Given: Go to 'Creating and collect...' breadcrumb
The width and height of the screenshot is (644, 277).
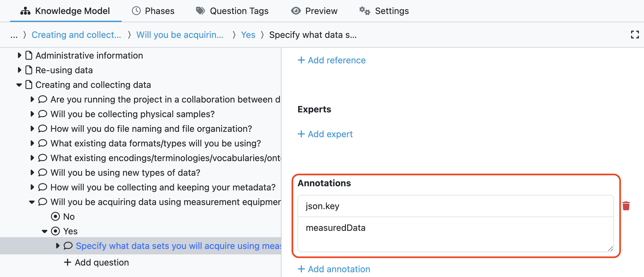Looking at the screenshot, I should (x=76, y=35).
